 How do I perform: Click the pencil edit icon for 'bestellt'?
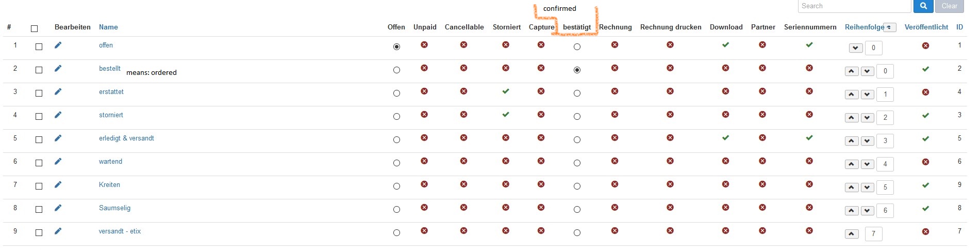coord(58,68)
